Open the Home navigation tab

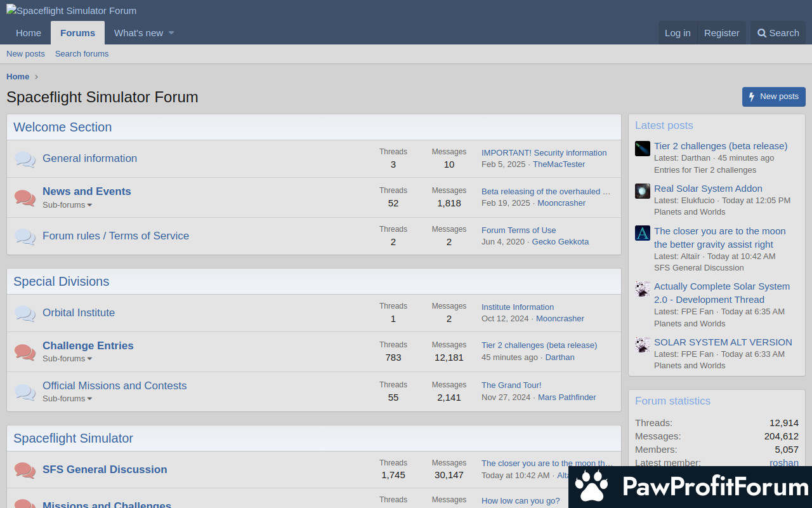coord(29,33)
